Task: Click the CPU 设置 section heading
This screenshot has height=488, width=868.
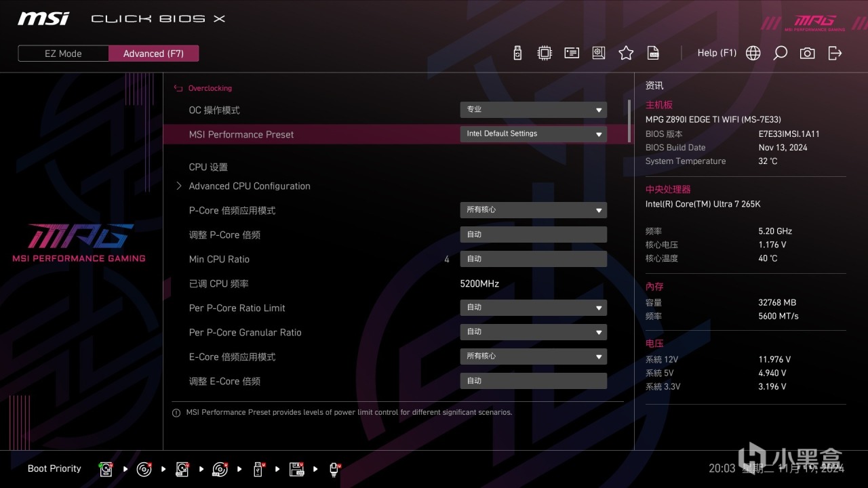Action: [x=208, y=167]
